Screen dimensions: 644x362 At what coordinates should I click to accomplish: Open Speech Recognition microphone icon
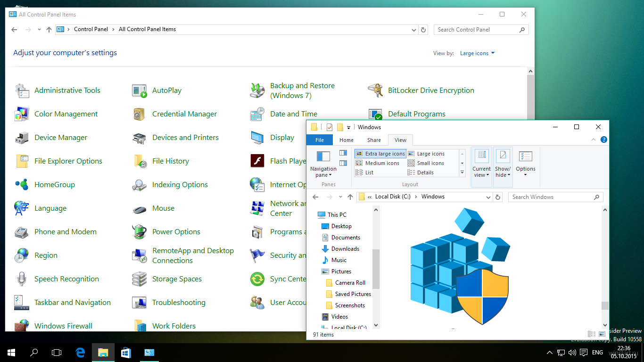click(x=22, y=279)
